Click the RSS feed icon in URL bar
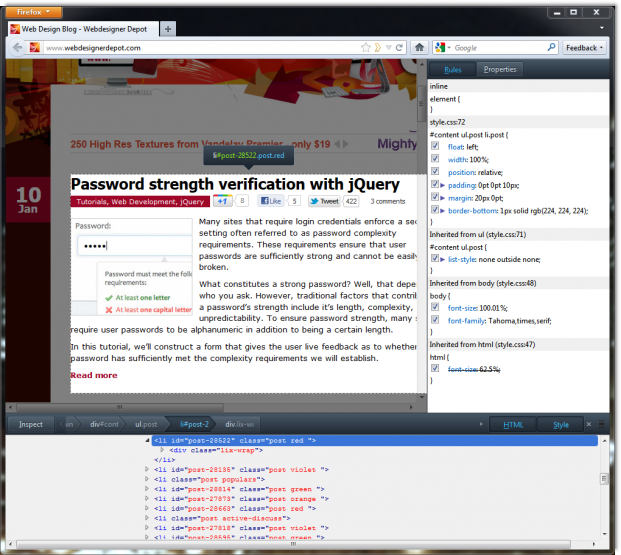The width and height of the screenshot is (621, 555). (378, 48)
